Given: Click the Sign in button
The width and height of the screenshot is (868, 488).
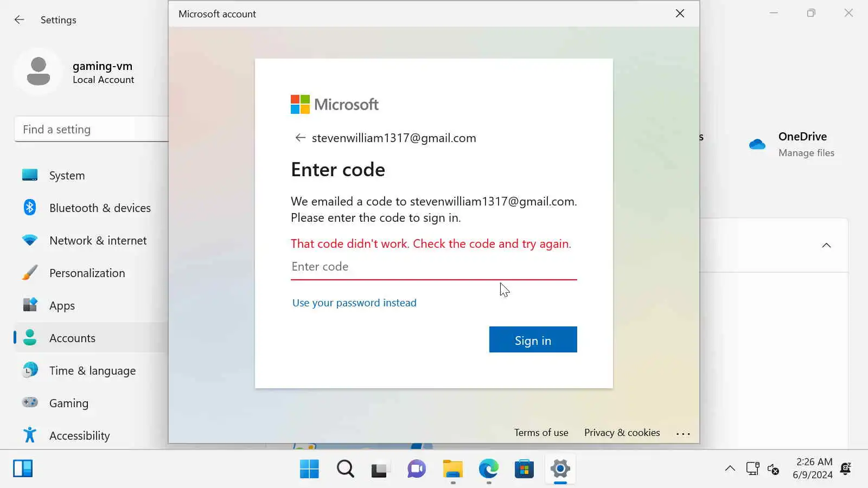Looking at the screenshot, I should [x=533, y=340].
